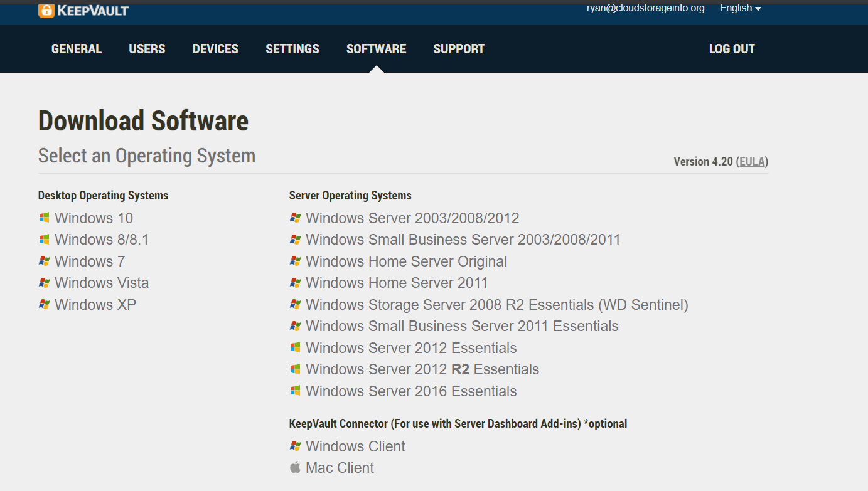Screen dimensions: 868x491
Task: Click the icon beside Windows Server 2012 R2 Essentials
Action: [295, 369]
